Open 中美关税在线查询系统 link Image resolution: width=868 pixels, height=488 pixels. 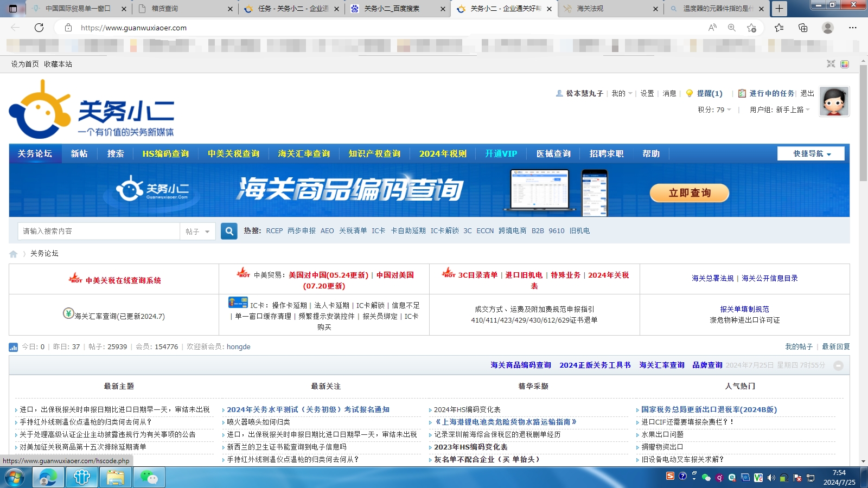coord(123,280)
